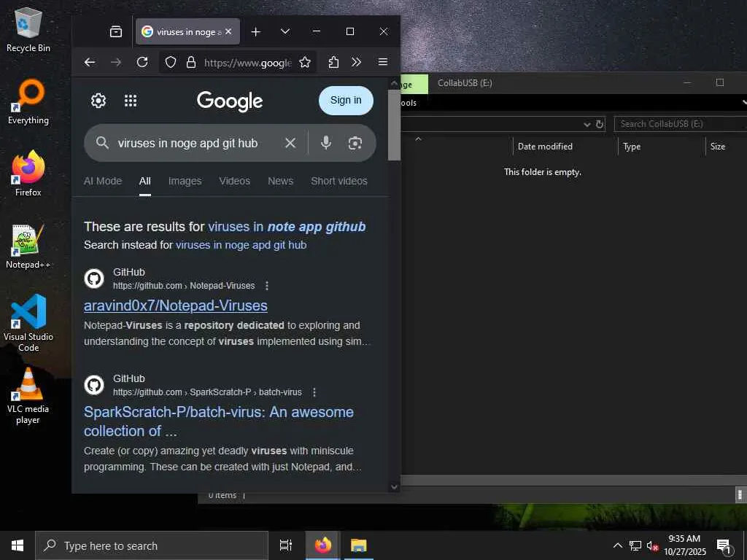
Task: Select Firefox desktop shortcut
Action: [28, 174]
